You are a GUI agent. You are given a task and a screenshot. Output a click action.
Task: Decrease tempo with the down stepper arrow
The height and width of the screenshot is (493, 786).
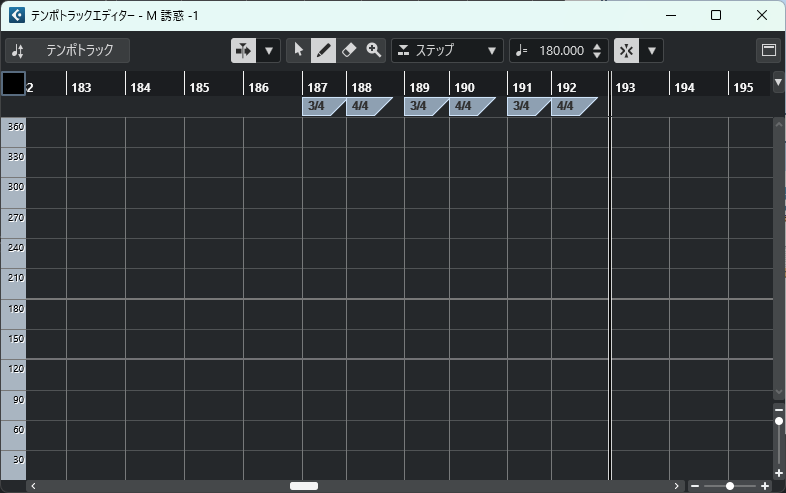597,55
